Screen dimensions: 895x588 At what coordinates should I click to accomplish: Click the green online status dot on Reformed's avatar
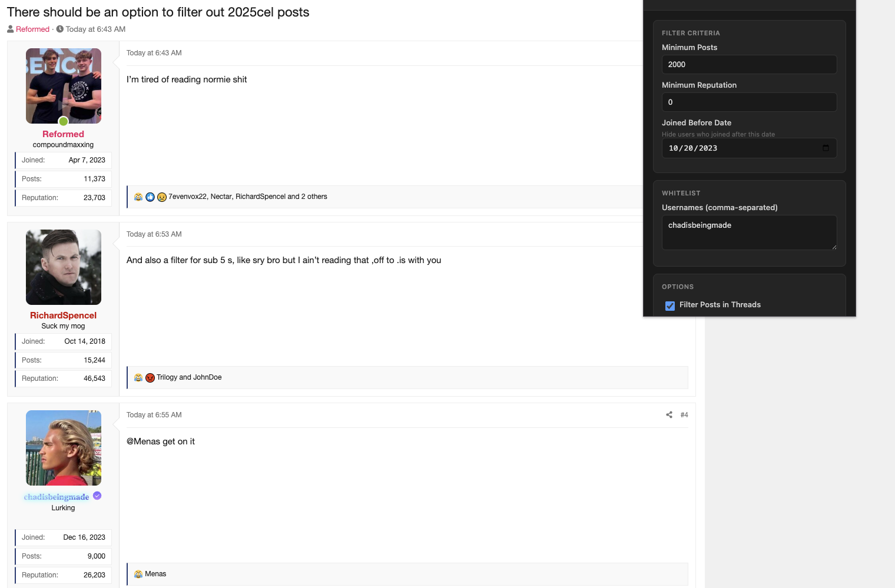click(x=64, y=121)
